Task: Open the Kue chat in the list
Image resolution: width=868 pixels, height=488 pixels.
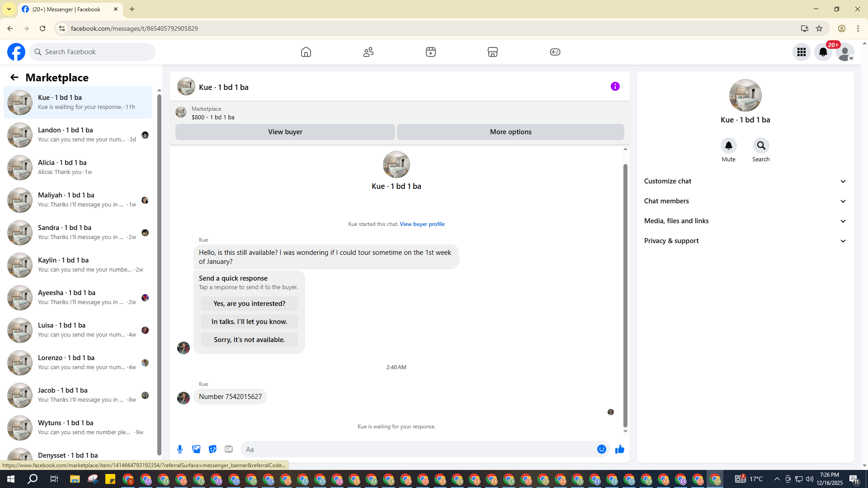Action: point(78,103)
